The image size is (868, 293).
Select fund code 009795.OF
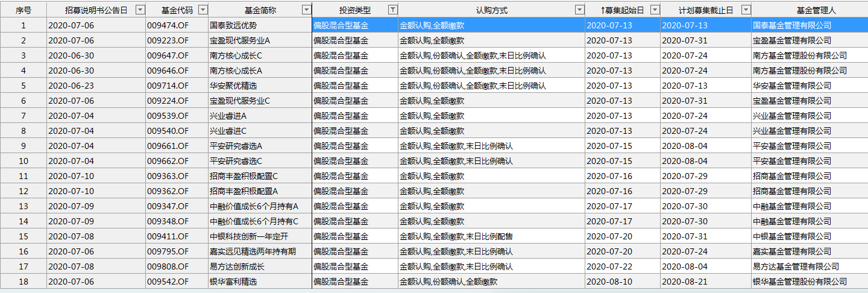click(x=168, y=251)
